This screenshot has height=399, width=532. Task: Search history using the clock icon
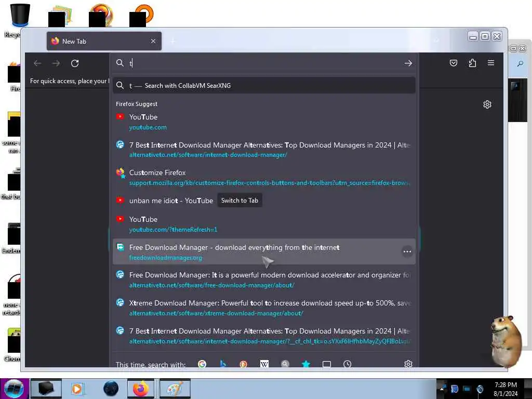[x=347, y=364]
